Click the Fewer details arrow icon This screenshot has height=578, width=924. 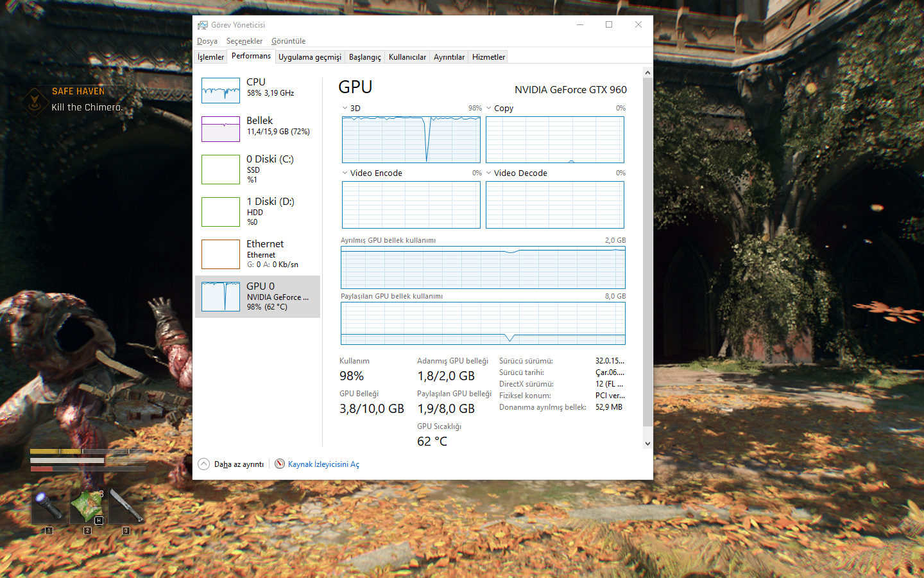pos(204,464)
